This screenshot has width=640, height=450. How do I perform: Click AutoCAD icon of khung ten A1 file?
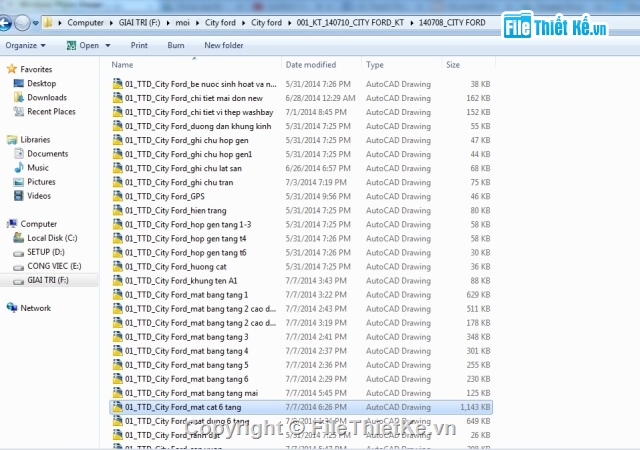click(x=118, y=280)
